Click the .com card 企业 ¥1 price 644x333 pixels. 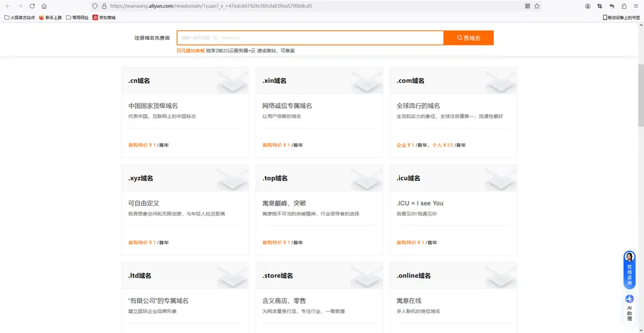click(405, 145)
